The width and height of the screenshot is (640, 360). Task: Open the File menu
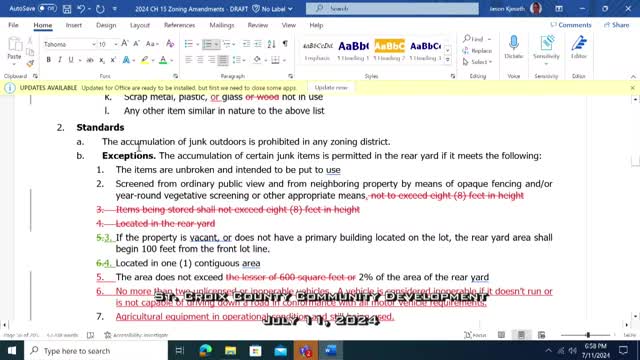(13, 25)
